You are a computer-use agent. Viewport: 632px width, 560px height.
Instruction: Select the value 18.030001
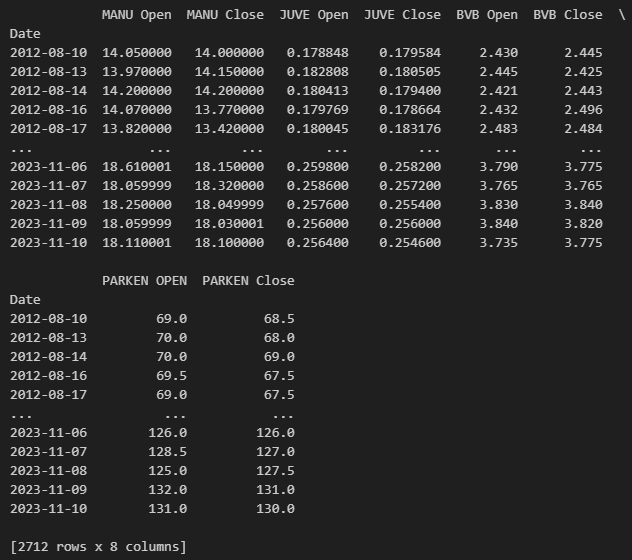(229, 223)
